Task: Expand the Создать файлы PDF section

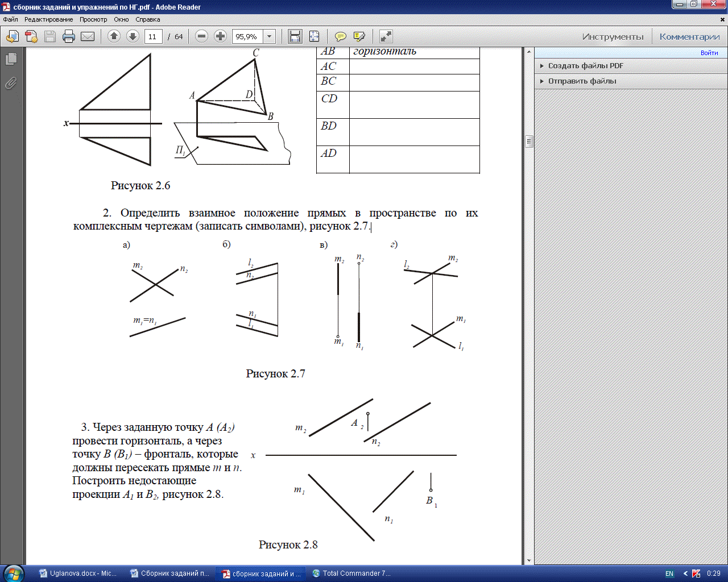Action: [630, 66]
